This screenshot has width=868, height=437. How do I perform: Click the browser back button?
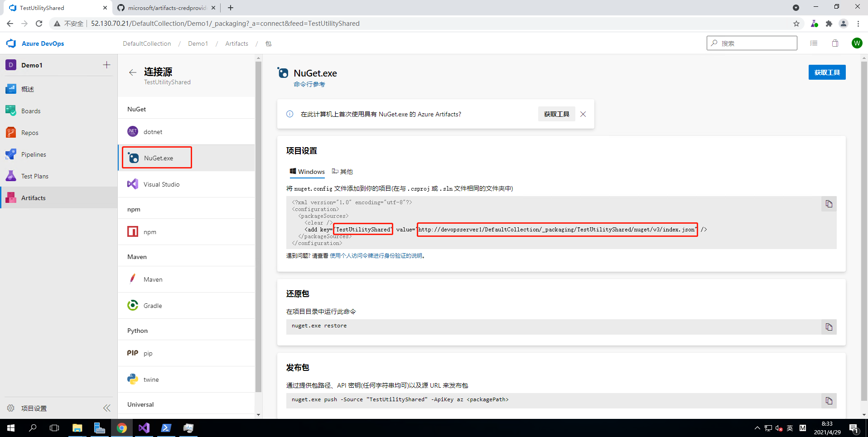pos(10,24)
